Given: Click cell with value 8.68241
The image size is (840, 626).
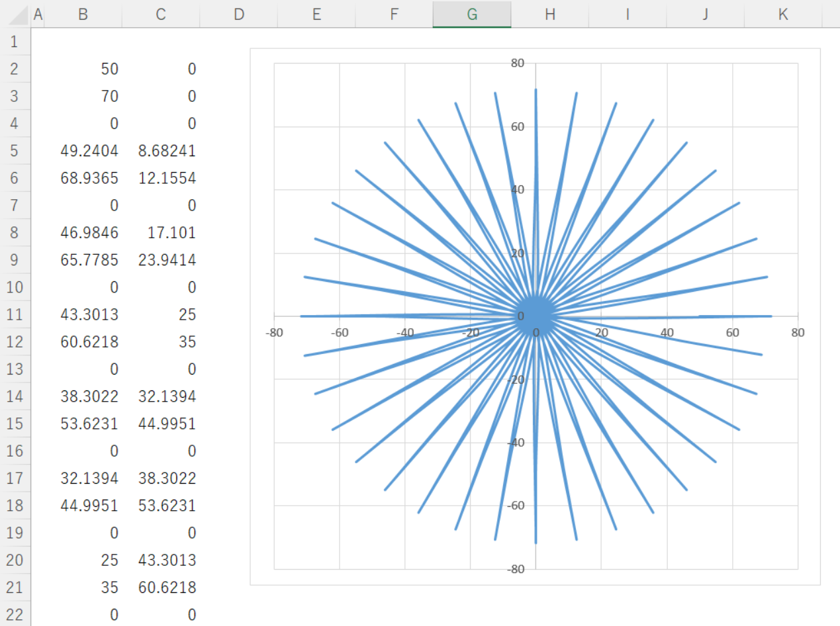Looking at the screenshot, I should click(x=161, y=151).
